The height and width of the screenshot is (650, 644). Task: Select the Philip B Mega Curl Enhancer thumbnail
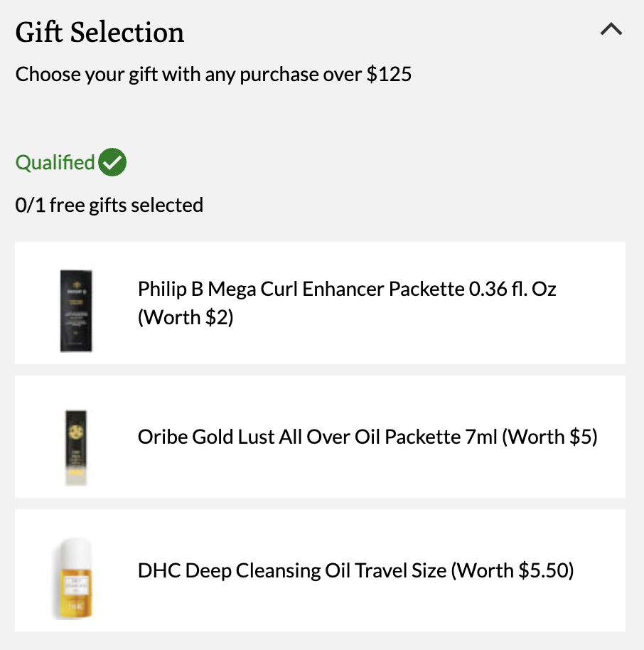tap(76, 311)
